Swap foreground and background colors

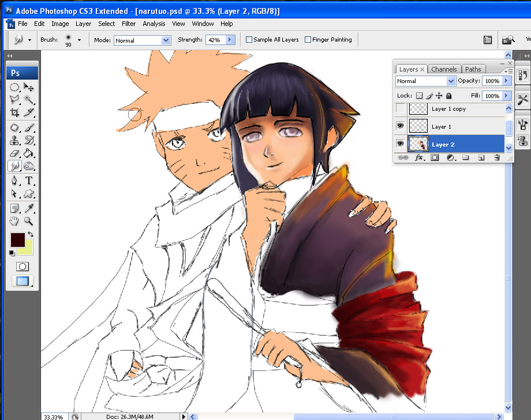31,234
